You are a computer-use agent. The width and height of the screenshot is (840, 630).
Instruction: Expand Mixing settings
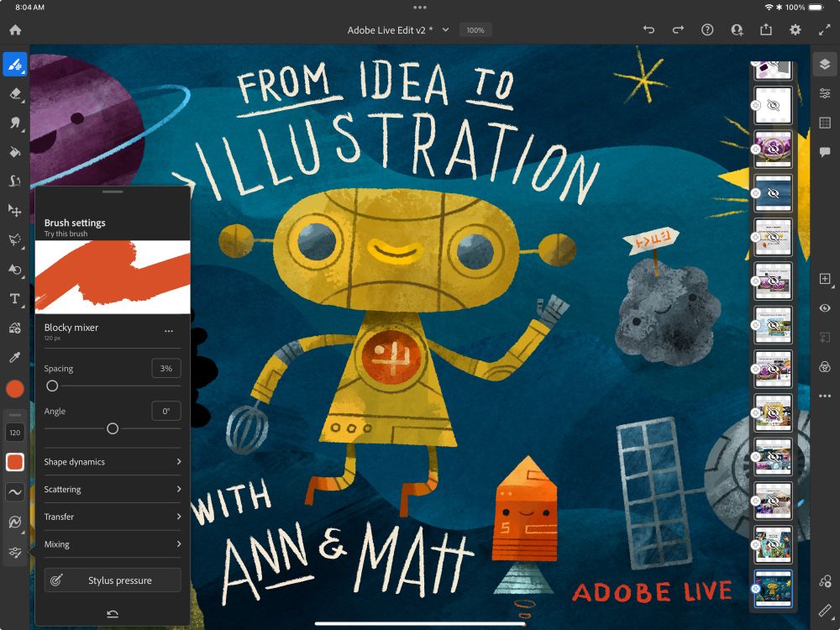pyautogui.click(x=113, y=543)
